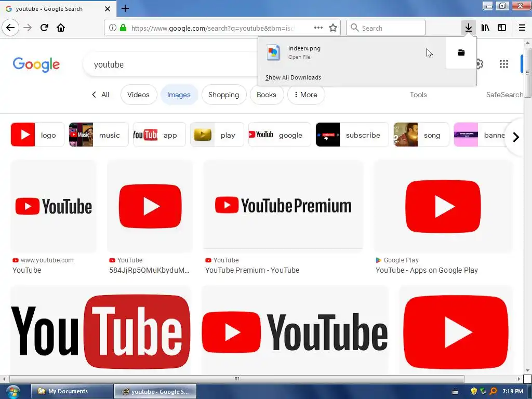The image size is (532, 399).
Task: Filter images by play chip
Action: coord(217,135)
